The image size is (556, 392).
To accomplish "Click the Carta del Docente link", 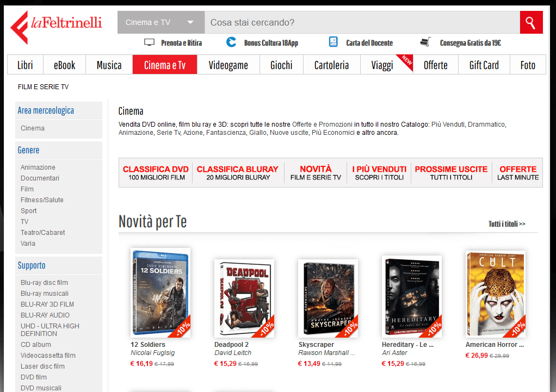I will point(369,43).
